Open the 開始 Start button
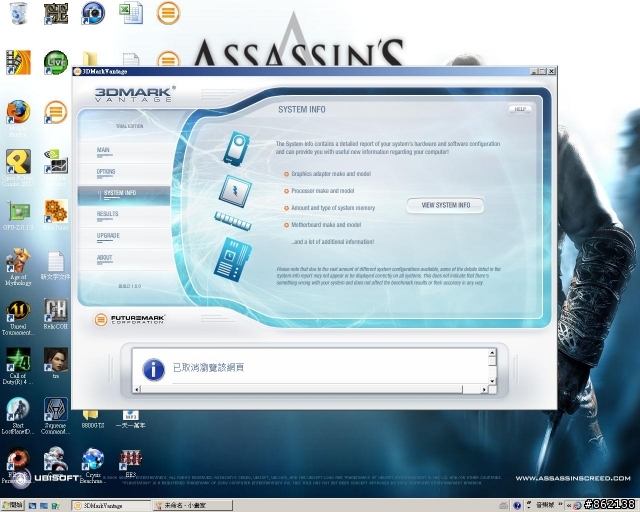640x512 pixels. (13, 505)
